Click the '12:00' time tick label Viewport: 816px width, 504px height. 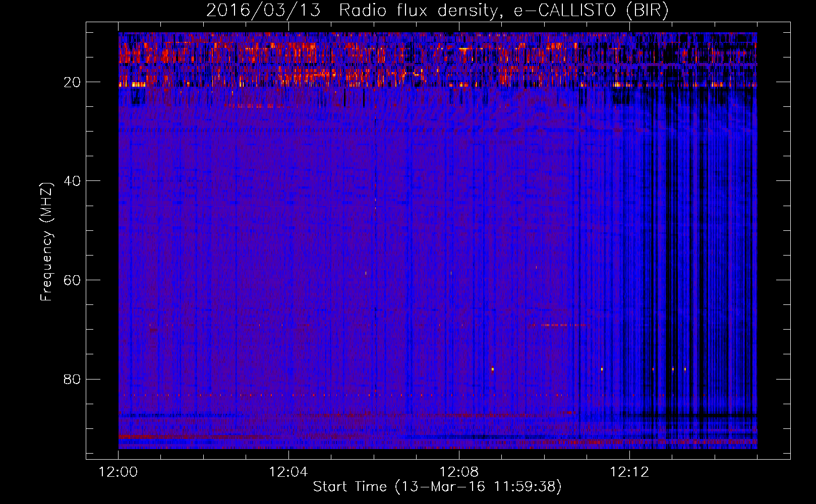pyautogui.click(x=118, y=472)
